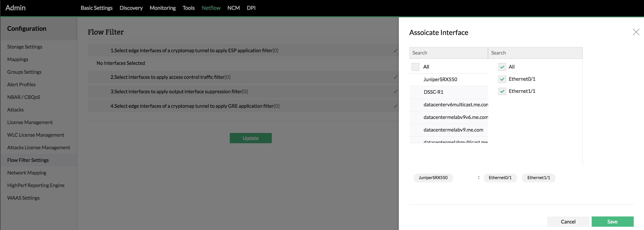Edit the ESP application filter interfaces

(396, 51)
